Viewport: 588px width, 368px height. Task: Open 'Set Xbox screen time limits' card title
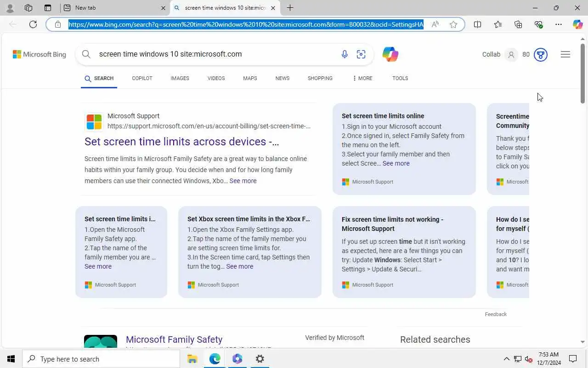(249, 219)
